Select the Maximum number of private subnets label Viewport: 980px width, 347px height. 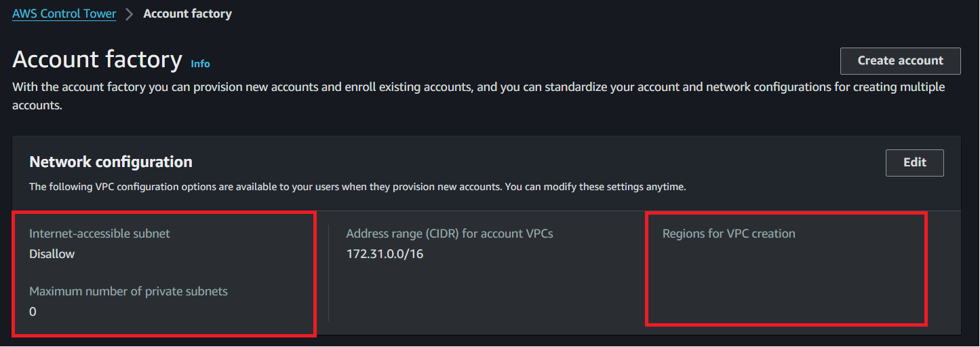(128, 291)
